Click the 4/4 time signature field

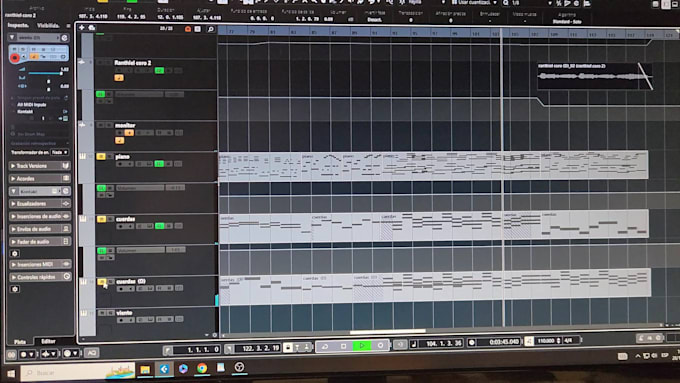click(569, 340)
